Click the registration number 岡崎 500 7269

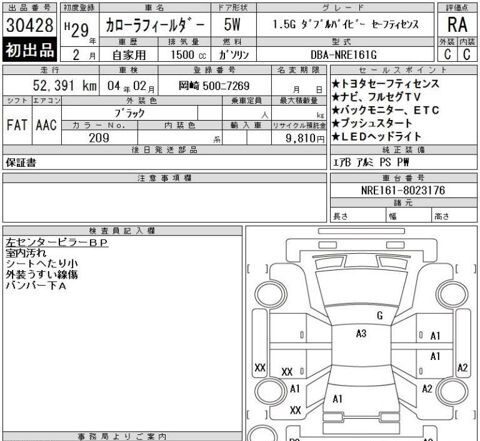pos(214,86)
